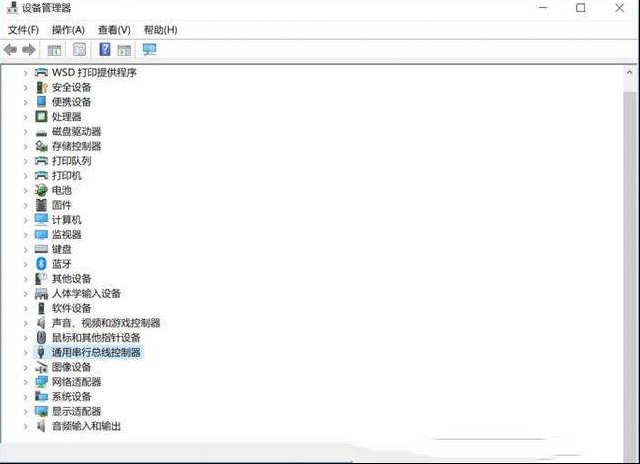Select the 存储控制器 label
This screenshot has height=464, width=640.
point(76,146)
